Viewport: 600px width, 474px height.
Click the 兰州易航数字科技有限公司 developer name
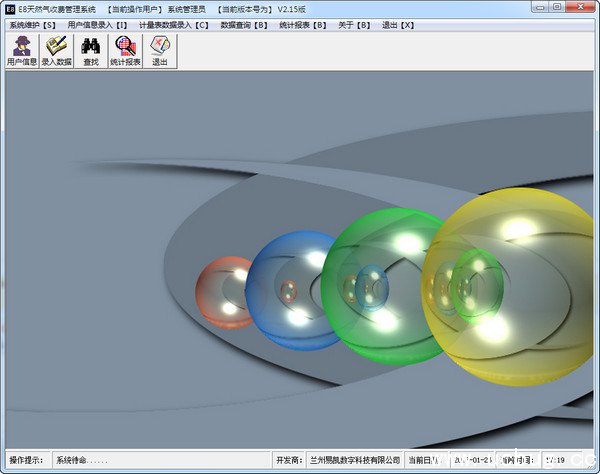tap(354, 460)
